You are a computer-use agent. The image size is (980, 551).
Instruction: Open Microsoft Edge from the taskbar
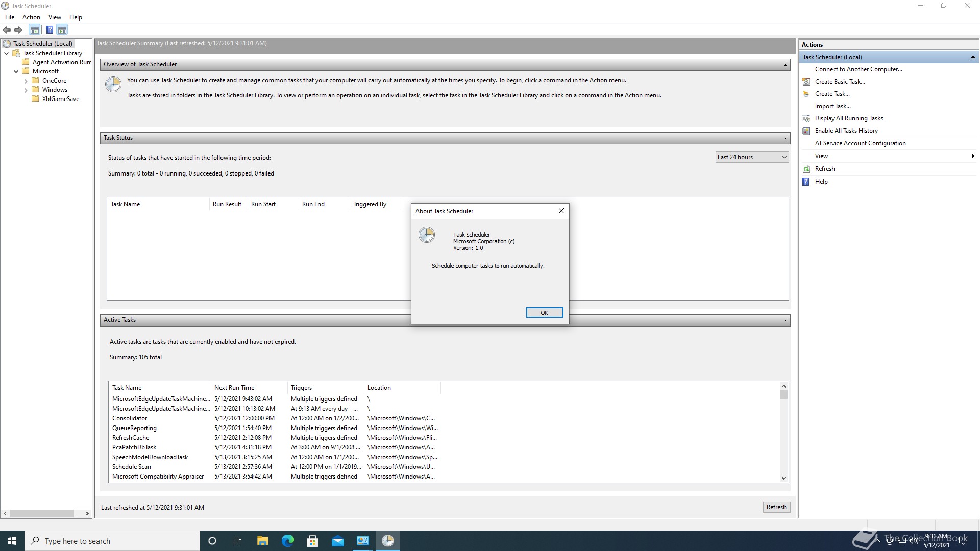[x=288, y=541]
